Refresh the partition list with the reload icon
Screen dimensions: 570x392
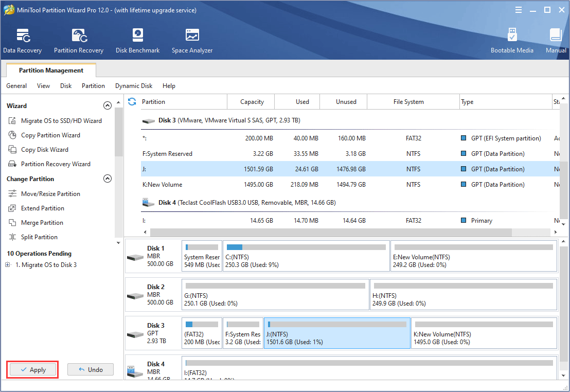pos(132,102)
